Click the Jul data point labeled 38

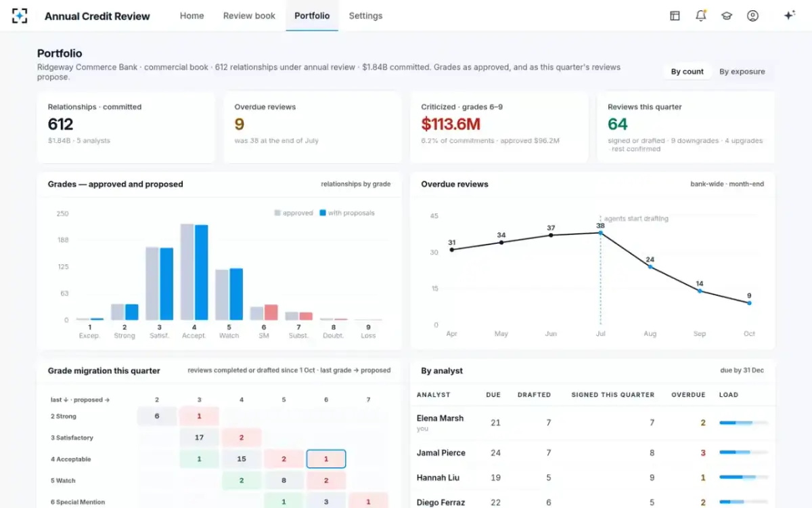click(600, 233)
